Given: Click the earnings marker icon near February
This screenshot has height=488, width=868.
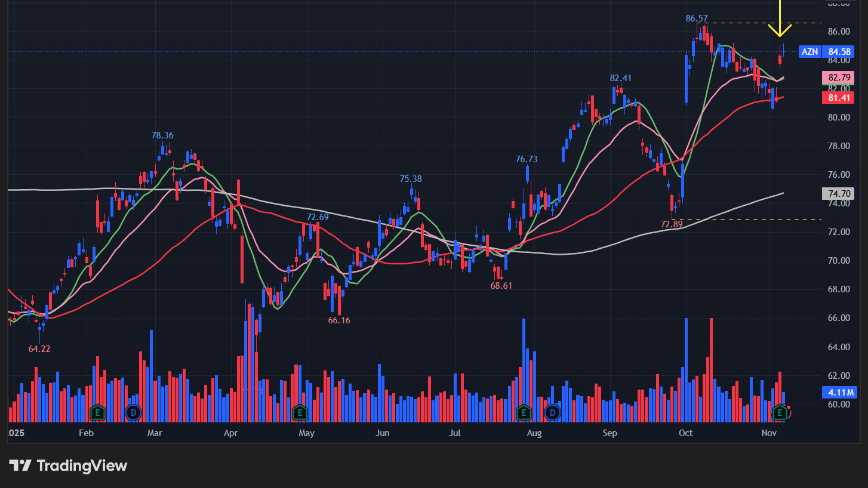Looking at the screenshot, I should coord(97,412).
